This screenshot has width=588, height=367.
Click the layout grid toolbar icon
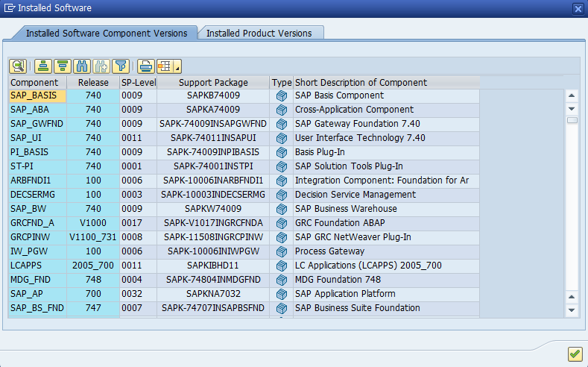point(164,66)
